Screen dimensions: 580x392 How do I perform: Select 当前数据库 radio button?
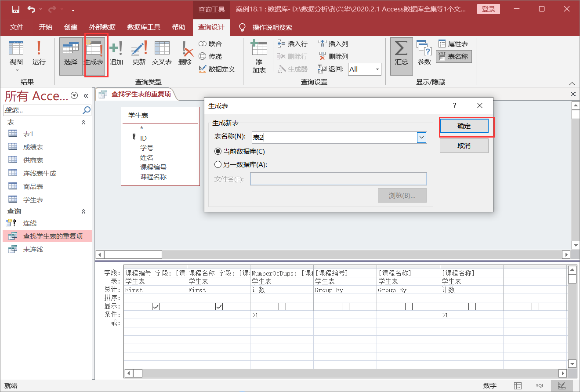218,152
